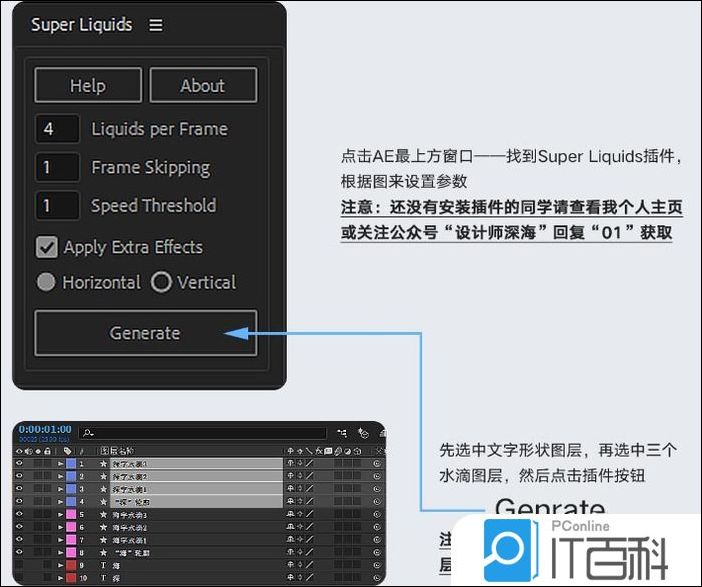Click the Generate button
The width and height of the screenshot is (702, 587).
[146, 333]
